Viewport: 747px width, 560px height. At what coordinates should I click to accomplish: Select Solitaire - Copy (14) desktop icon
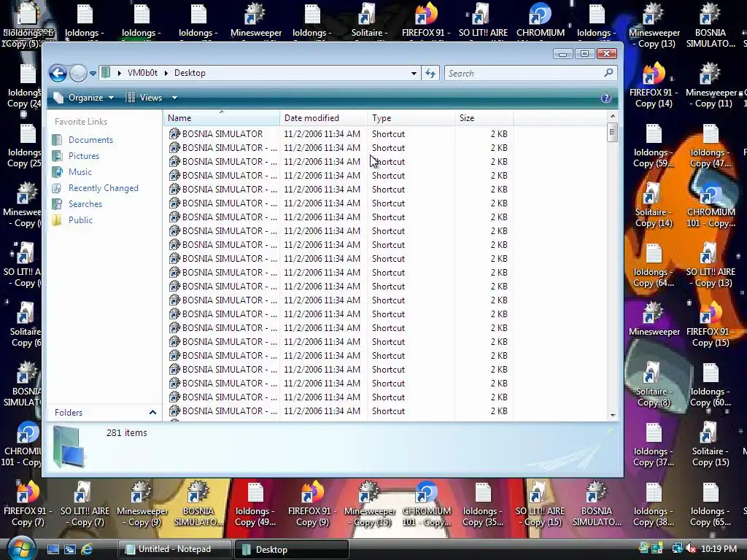coord(654,205)
